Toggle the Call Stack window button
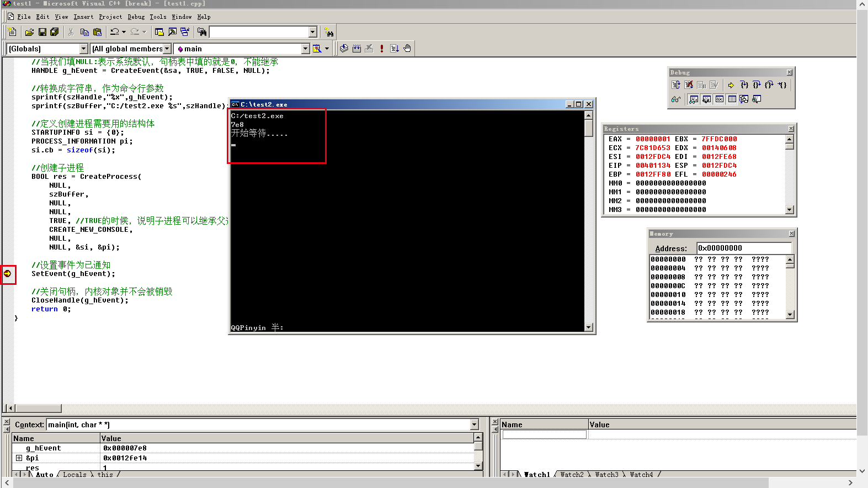The width and height of the screenshot is (868, 488). 744,99
